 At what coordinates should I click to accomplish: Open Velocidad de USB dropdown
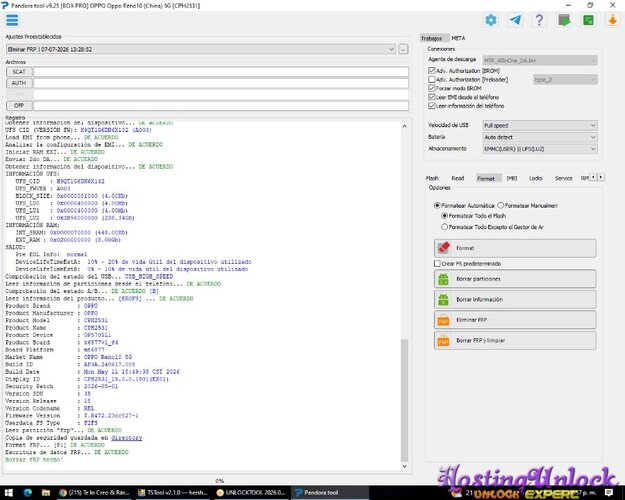540,125
